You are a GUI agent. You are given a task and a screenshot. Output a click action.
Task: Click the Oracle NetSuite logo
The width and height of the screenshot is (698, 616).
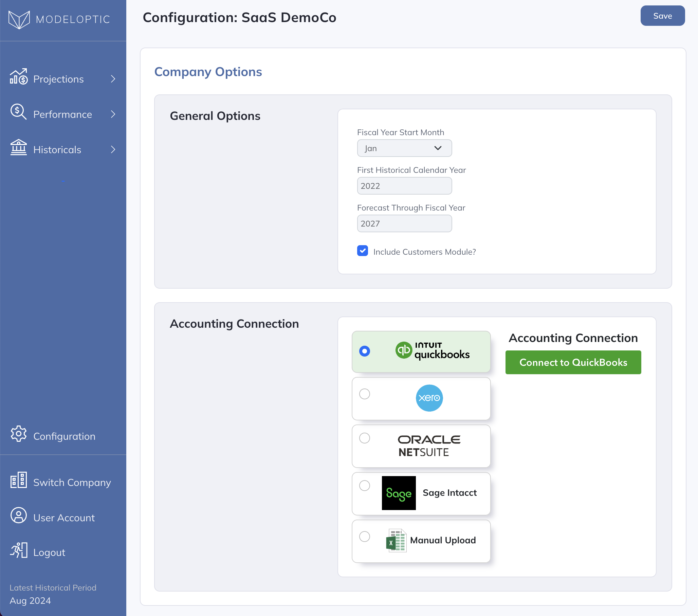coord(429,446)
